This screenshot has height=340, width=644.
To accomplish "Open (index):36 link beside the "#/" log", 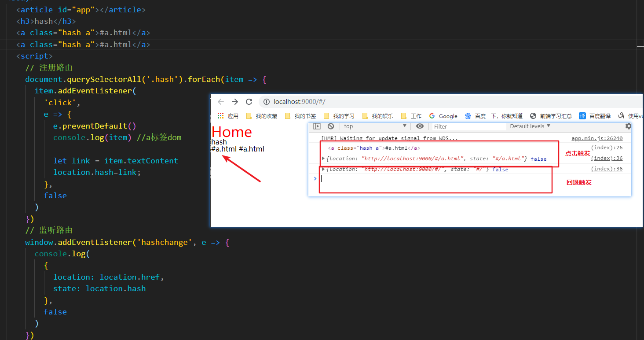I will (x=607, y=169).
